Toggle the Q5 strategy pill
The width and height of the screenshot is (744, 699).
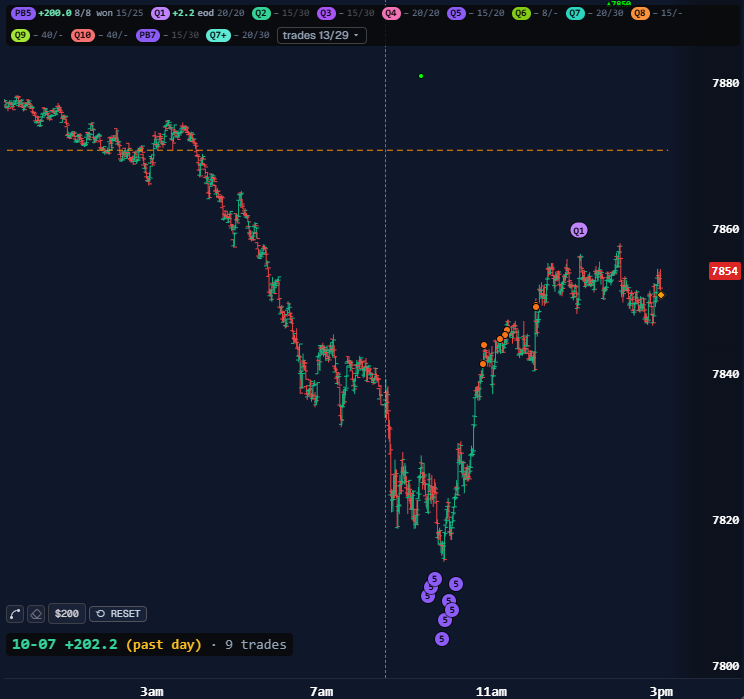[x=456, y=13]
